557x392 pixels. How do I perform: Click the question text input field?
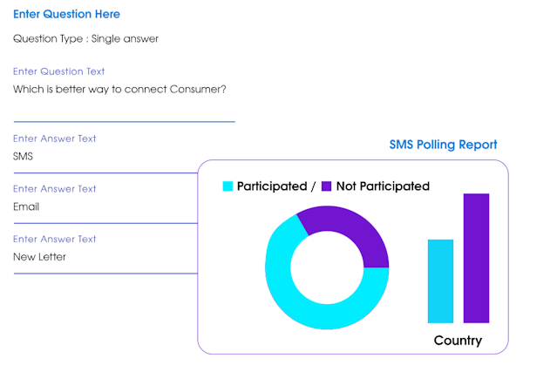tap(119, 89)
